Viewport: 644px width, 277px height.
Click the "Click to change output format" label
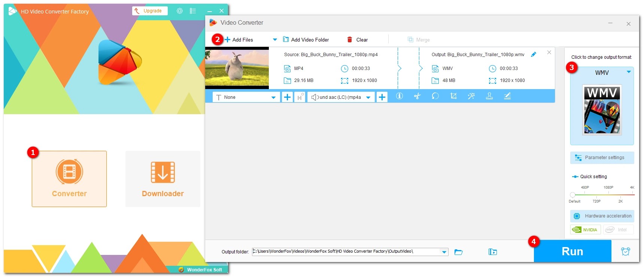[602, 57]
